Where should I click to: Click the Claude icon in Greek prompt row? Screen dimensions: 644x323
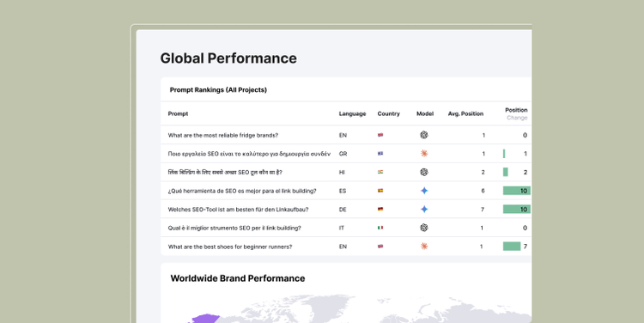point(424,153)
